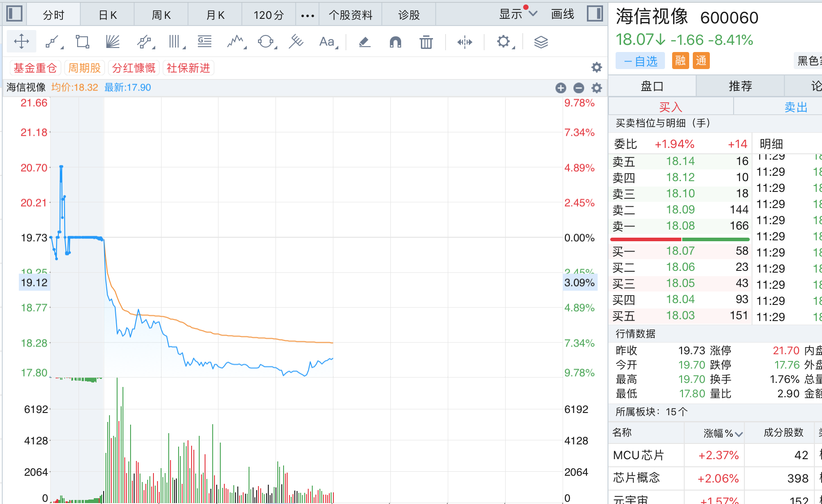Open the 推荐 tab
Screen dimensions: 822x504
click(740, 86)
